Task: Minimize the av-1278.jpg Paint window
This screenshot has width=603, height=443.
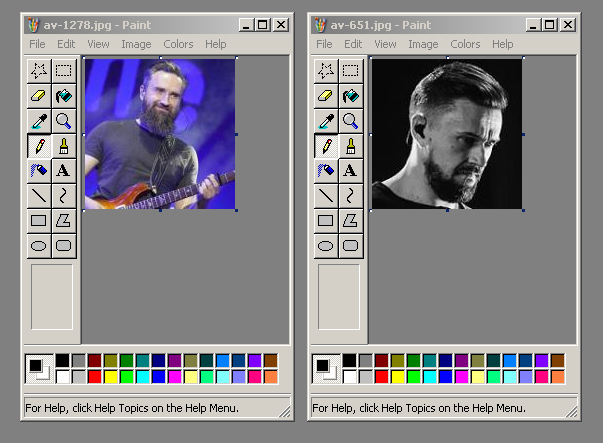Action: click(246, 25)
